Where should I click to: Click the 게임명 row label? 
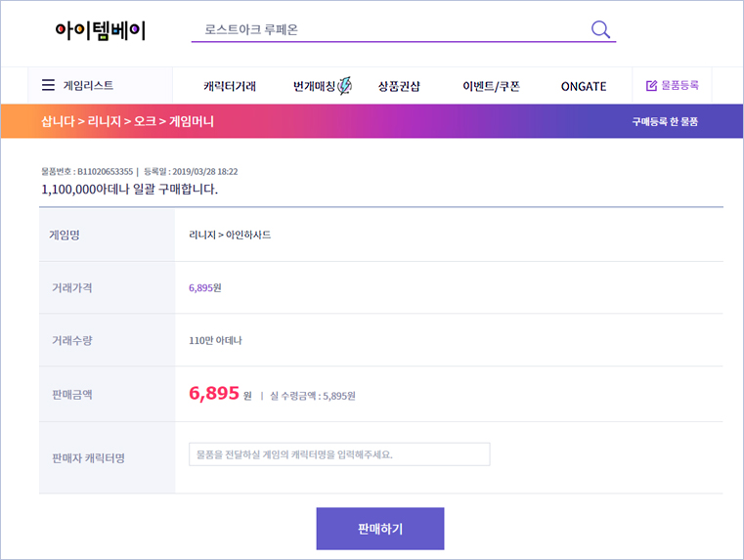65,235
